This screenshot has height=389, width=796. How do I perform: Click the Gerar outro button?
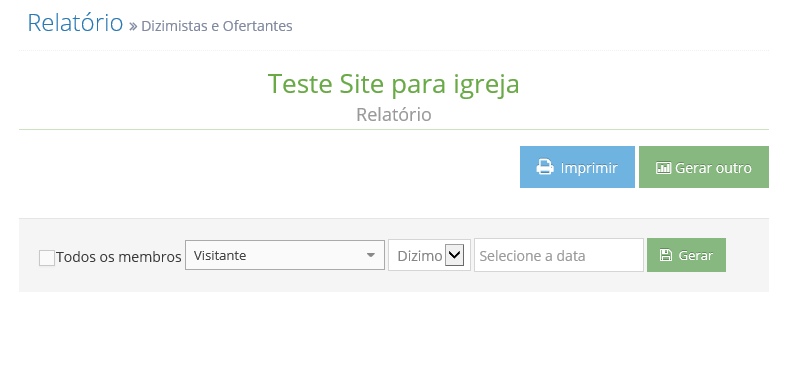(704, 167)
